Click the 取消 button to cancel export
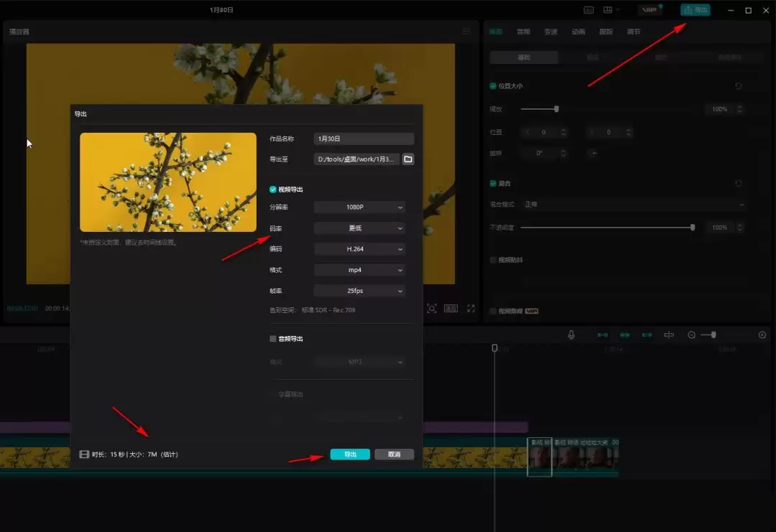The height and width of the screenshot is (532, 776). (x=394, y=454)
